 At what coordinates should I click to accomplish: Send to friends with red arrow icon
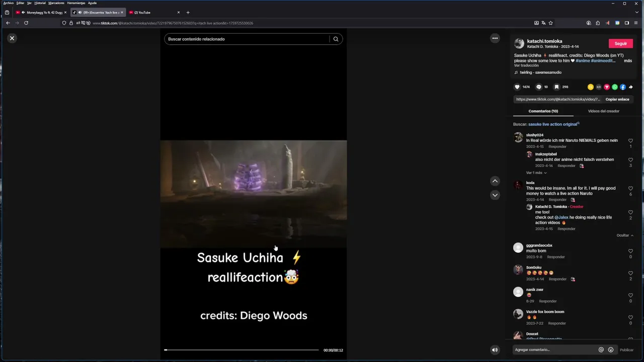coord(607,87)
